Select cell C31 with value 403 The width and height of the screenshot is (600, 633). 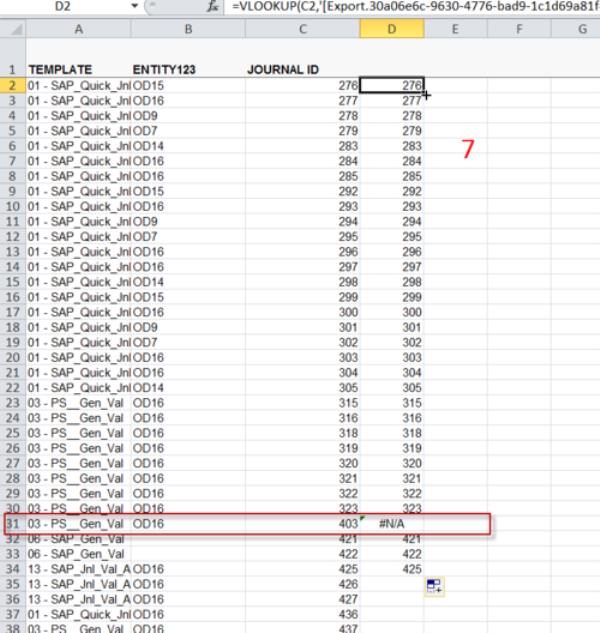coord(302,524)
